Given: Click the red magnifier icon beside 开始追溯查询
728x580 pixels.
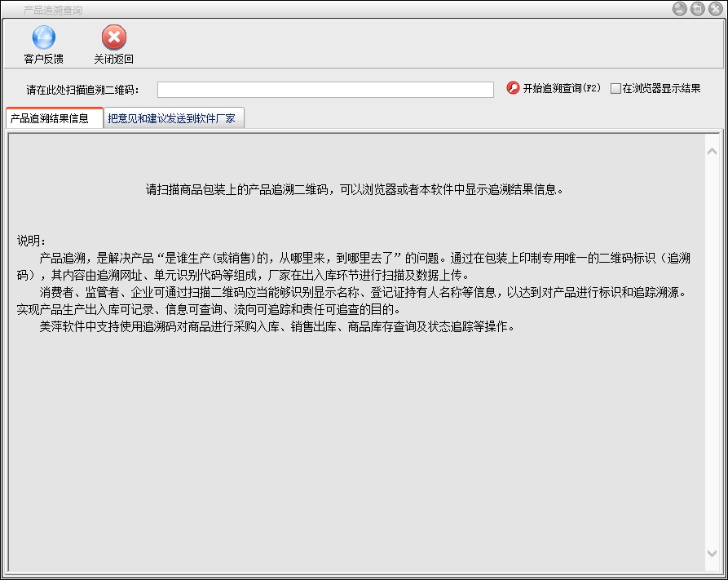Looking at the screenshot, I should point(513,88).
